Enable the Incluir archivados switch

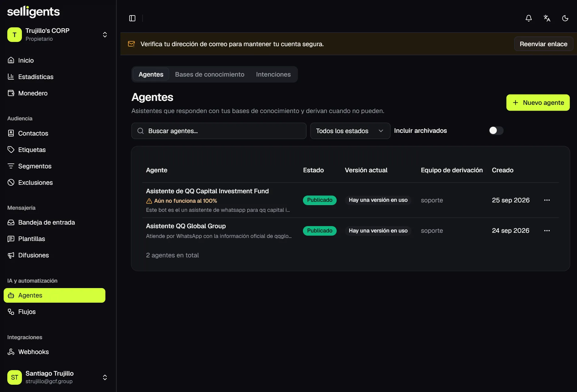point(496,131)
